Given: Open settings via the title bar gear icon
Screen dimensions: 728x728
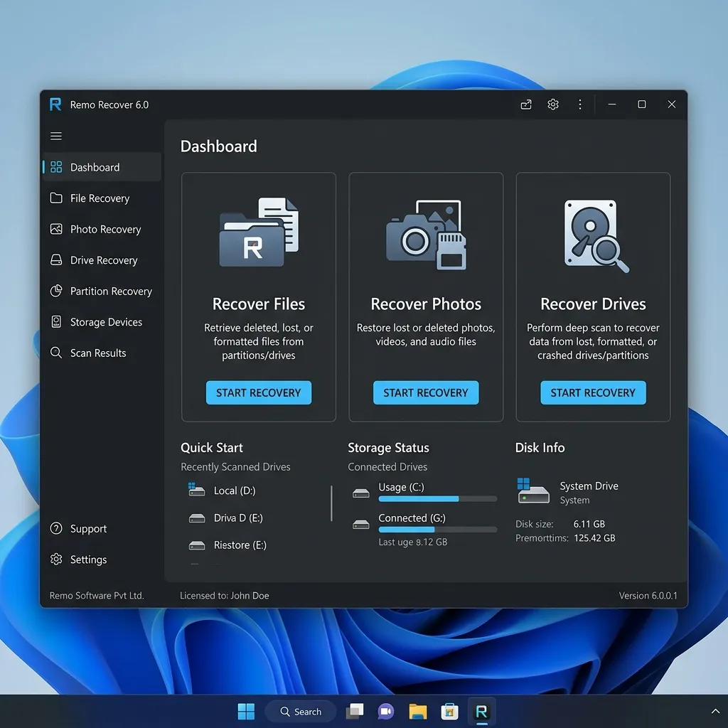Looking at the screenshot, I should pyautogui.click(x=552, y=105).
